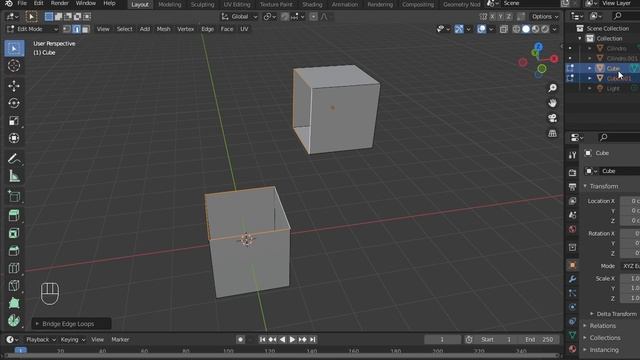Switch to solid shading
640x360 pixels.
click(x=526, y=29)
